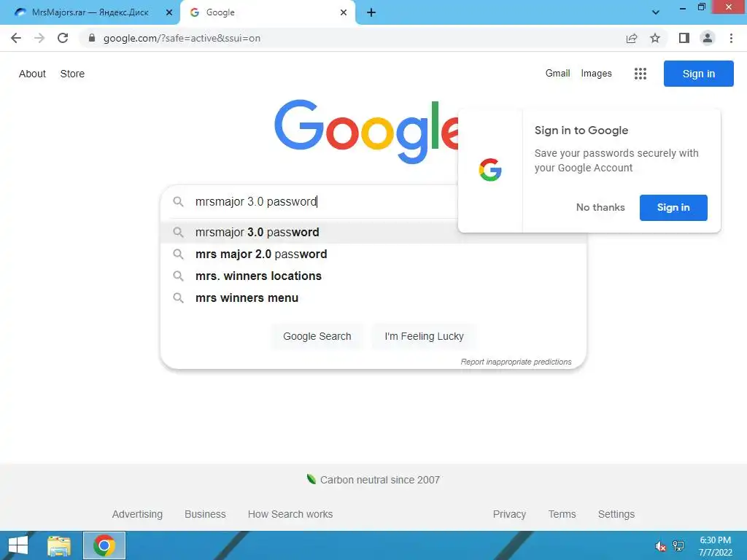Reload the page with the refresh icon
The width and height of the screenshot is (747, 560).
coord(63,38)
